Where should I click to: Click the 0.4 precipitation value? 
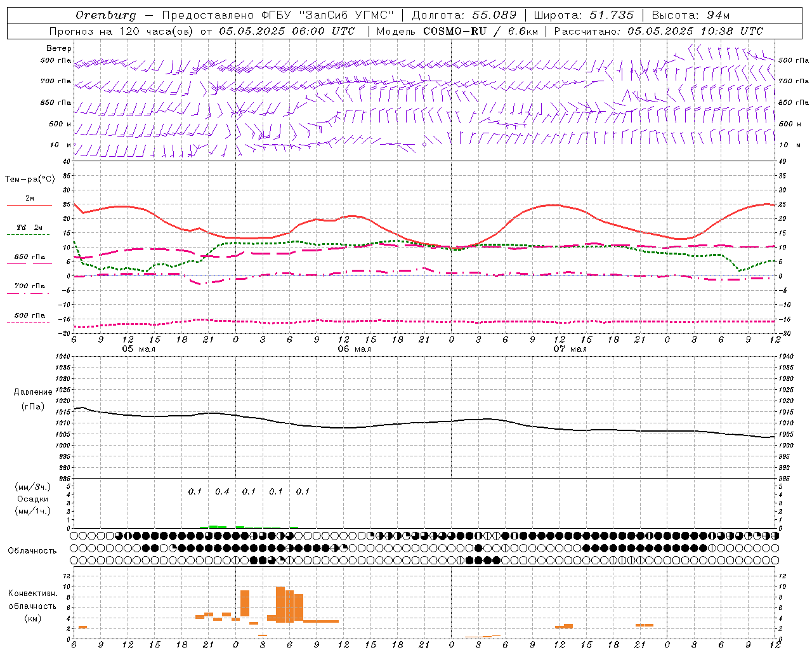pyautogui.click(x=222, y=491)
